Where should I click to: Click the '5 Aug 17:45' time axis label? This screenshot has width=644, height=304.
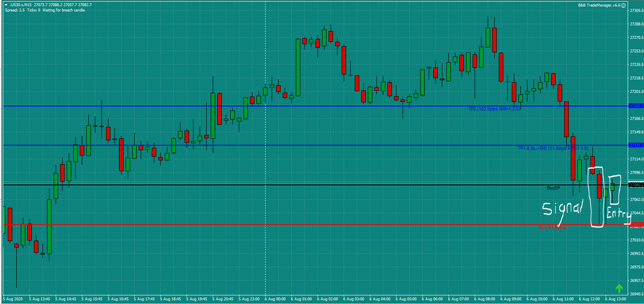[144, 299]
